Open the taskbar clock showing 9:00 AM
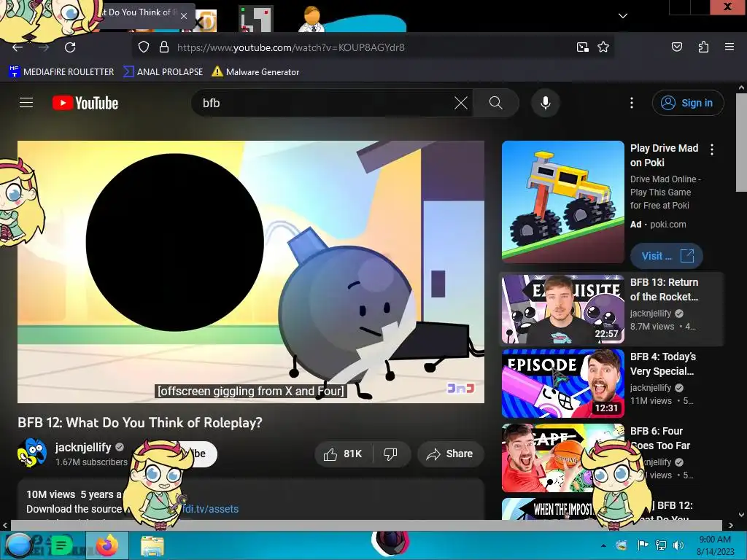Image resolution: width=747 pixels, height=560 pixels. (x=715, y=545)
